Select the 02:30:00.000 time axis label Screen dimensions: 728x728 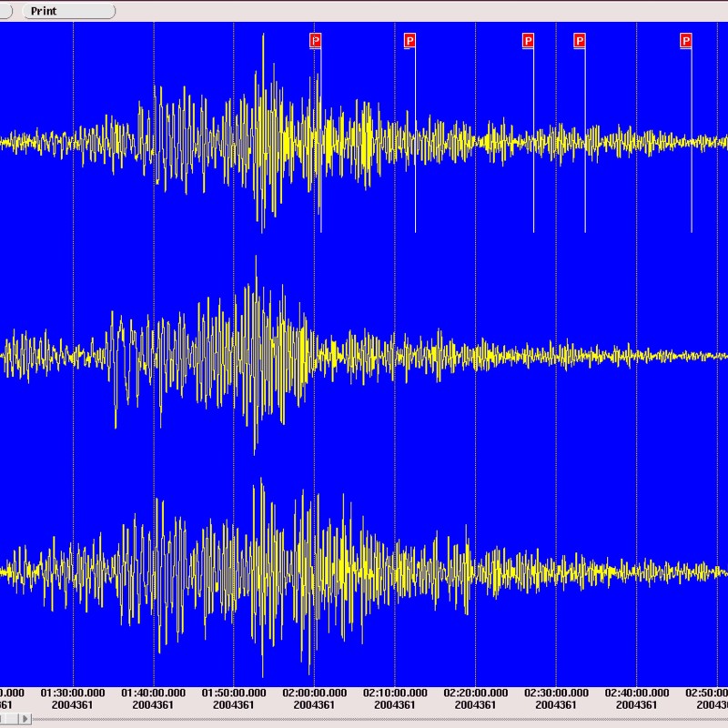555,693
